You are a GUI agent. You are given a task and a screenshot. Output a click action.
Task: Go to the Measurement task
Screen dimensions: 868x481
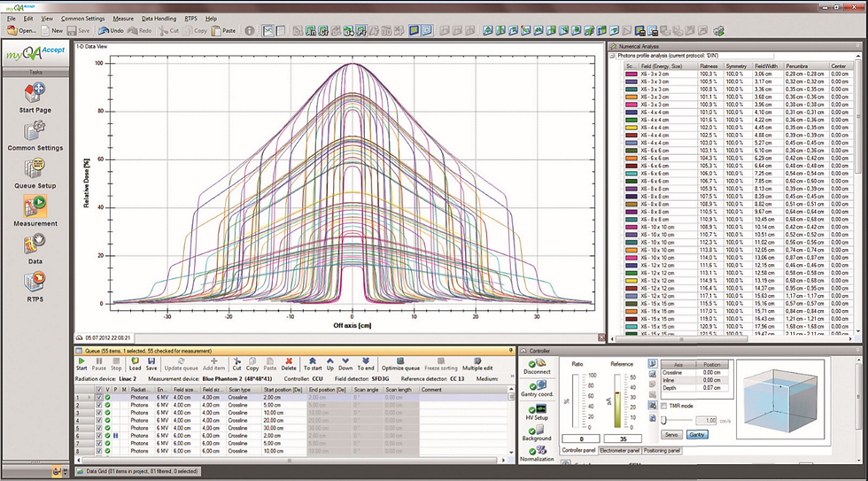(x=35, y=207)
